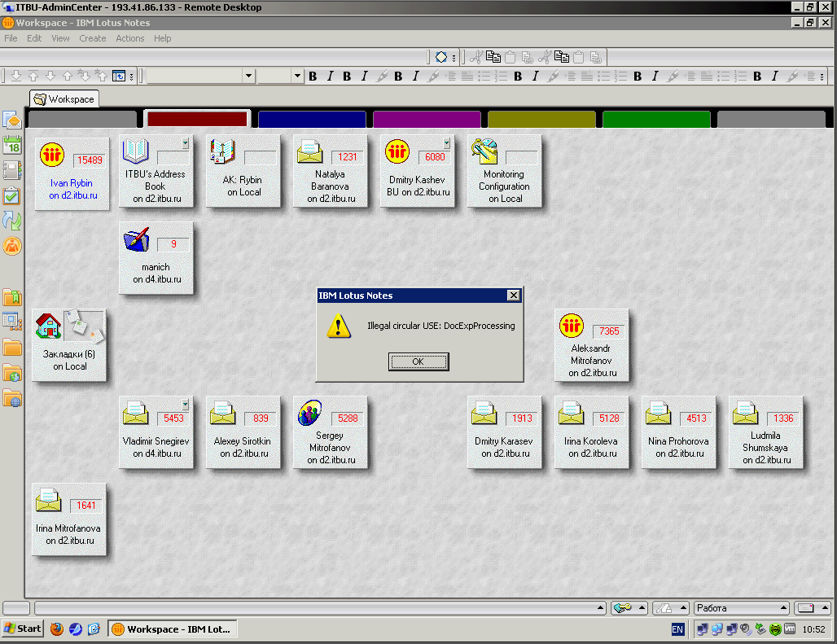Viewport: 837px width, 644px height.
Task: Switch to the dark red workspace page tab
Action: [x=198, y=120]
